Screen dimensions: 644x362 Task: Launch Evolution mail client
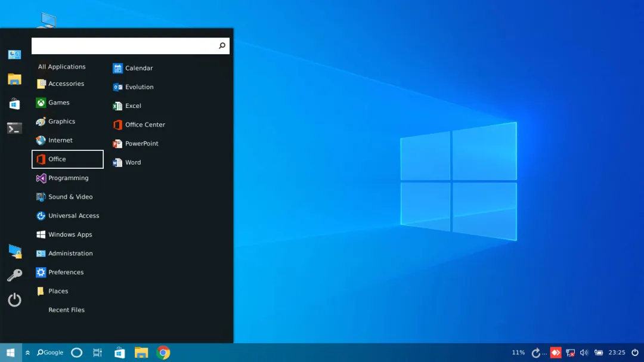pos(133,87)
